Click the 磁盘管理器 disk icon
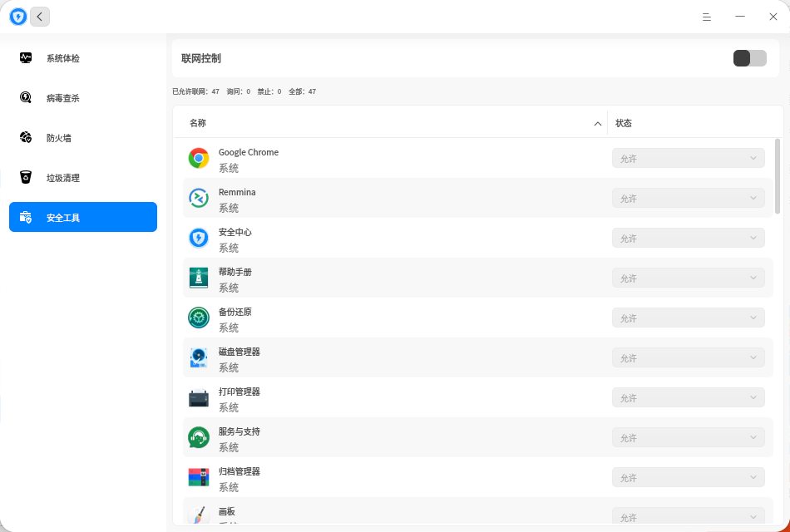 pos(199,357)
